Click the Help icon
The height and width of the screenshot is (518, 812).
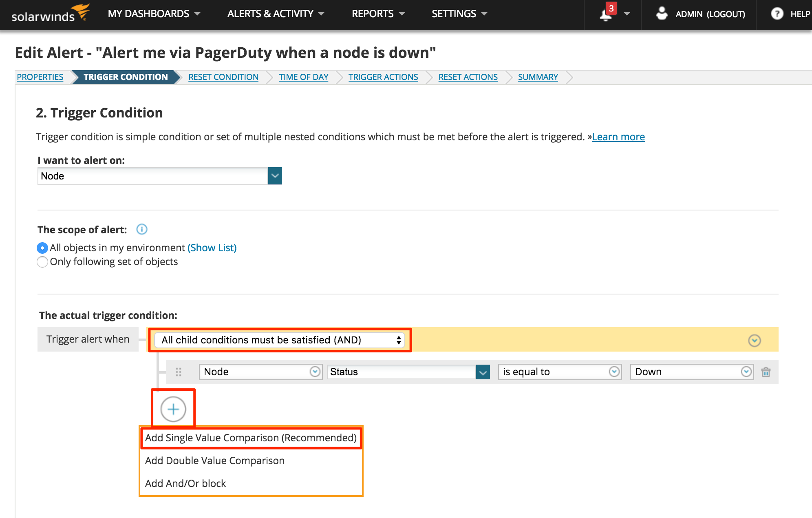[777, 13]
